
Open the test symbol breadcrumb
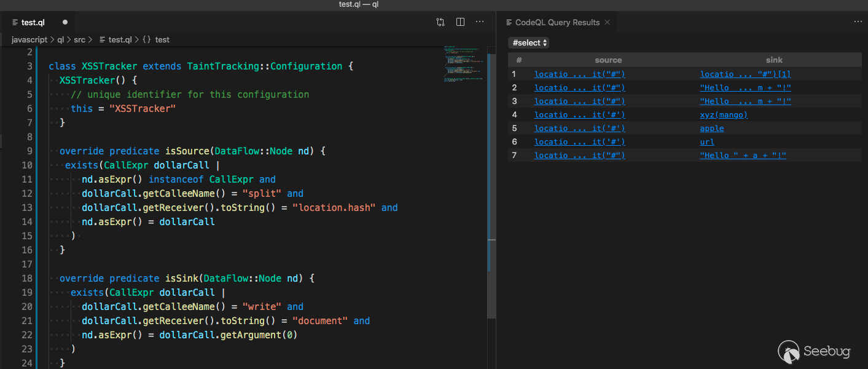point(162,40)
